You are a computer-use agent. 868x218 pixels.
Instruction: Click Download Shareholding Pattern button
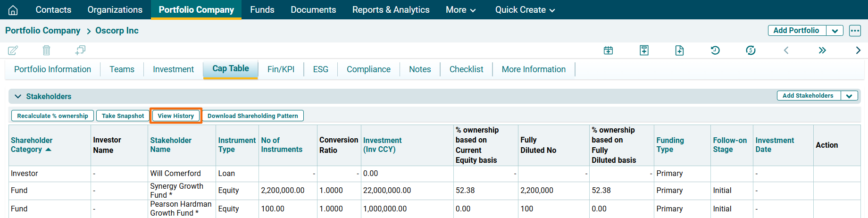[x=252, y=116]
